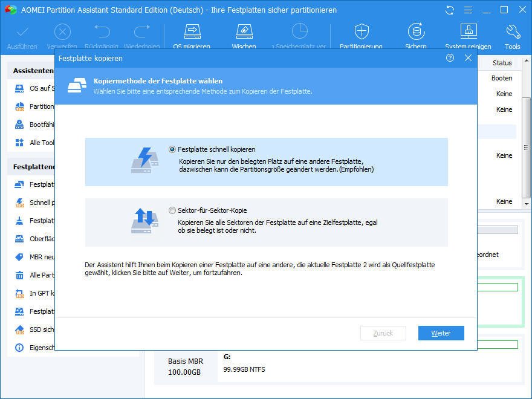Open the Tools wrench icon
This screenshot has height=399, width=532.
[x=513, y=32]
